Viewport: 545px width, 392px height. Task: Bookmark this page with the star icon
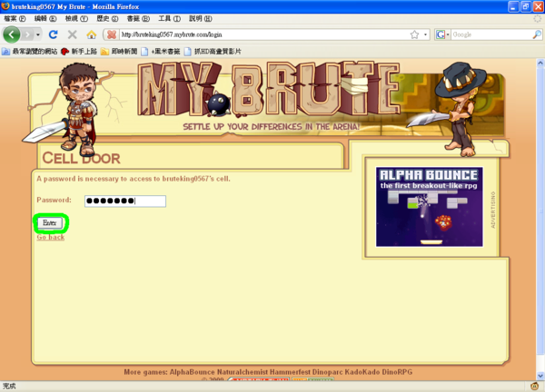click(414, 34)
